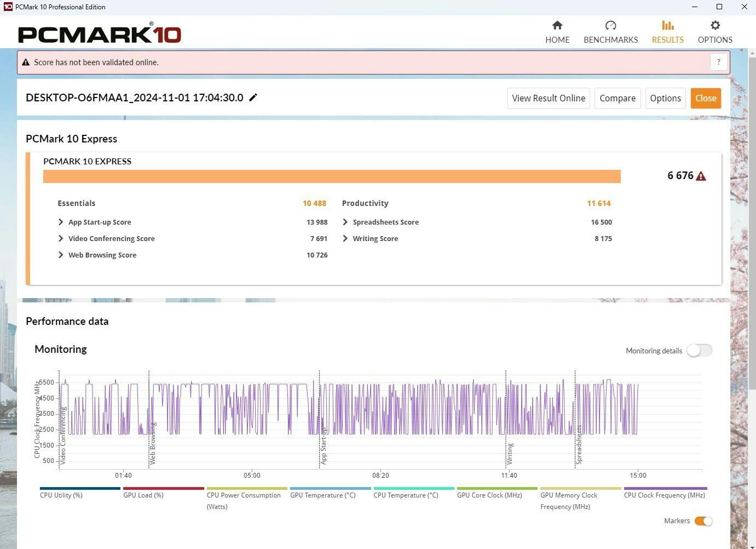The image size is (756, 549).
Task: Edit result name with pencil icon
Action: coord(253,98)
